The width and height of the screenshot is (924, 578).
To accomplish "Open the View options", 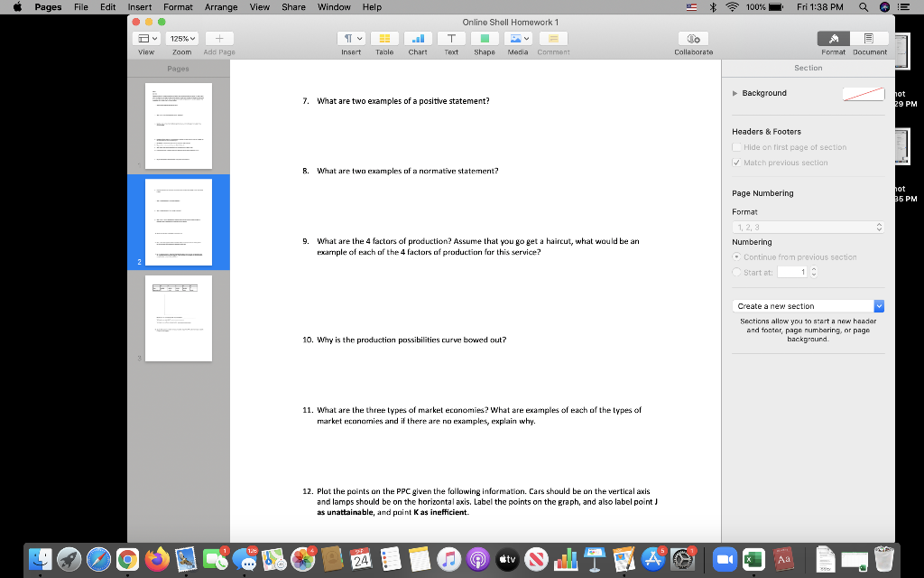I will 144,37.
